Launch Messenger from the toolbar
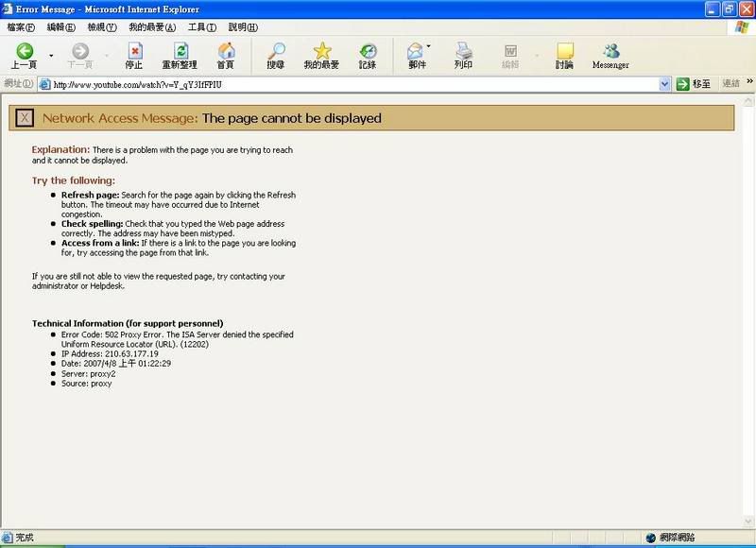756x548 pixels. (x=610, y=56)
